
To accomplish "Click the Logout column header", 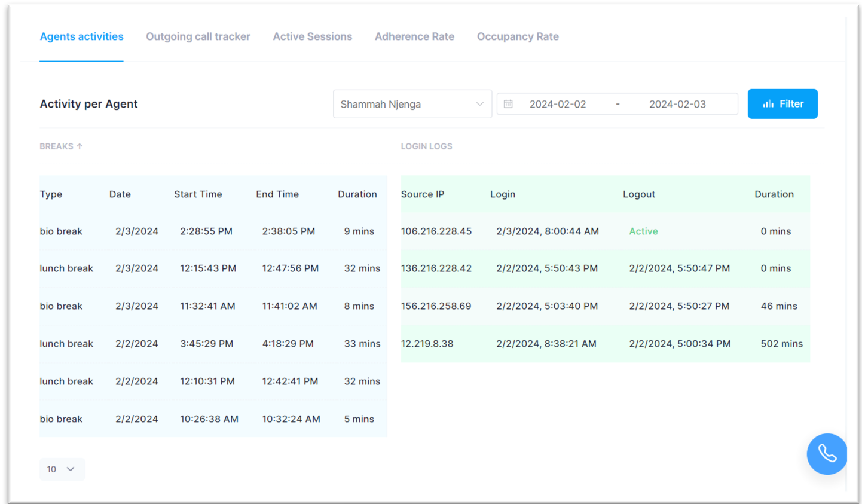I will pos(639,194).
